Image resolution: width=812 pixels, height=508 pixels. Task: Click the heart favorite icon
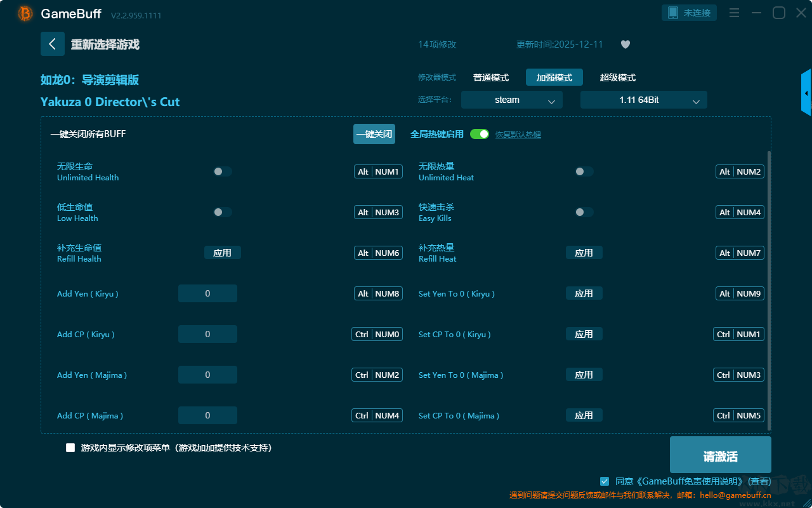(625, 44)
